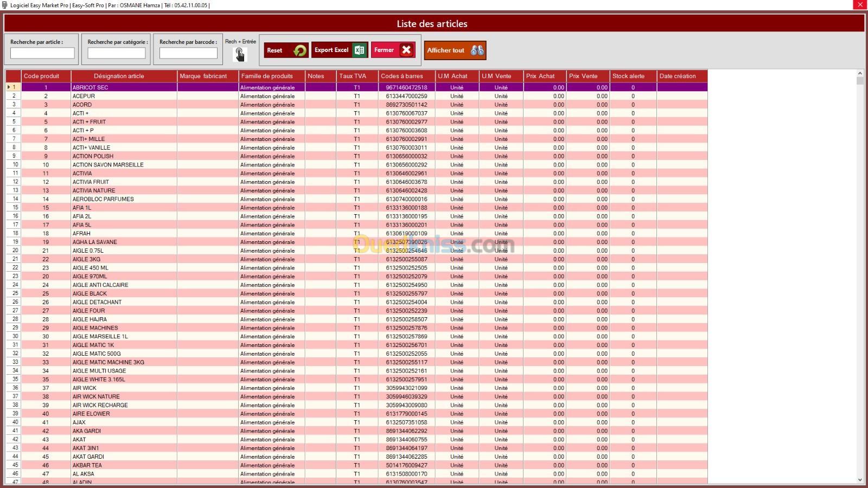Viewport: 868px width, 488px height.
Task: Select the ACTION SAVON MARSEILLE row
Action: point(108,165)
